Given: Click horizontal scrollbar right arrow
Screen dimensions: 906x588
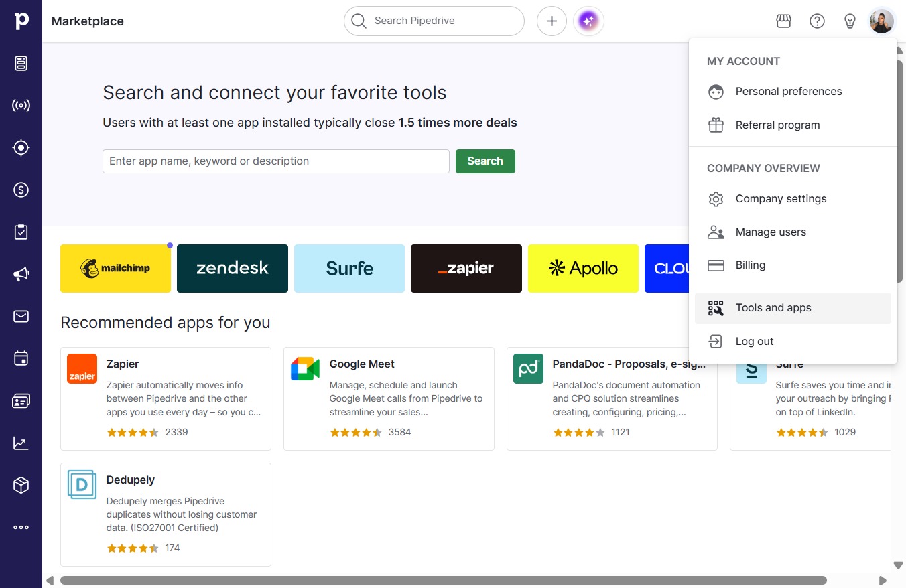Looking at the screenshot, I should pos(883,581).
